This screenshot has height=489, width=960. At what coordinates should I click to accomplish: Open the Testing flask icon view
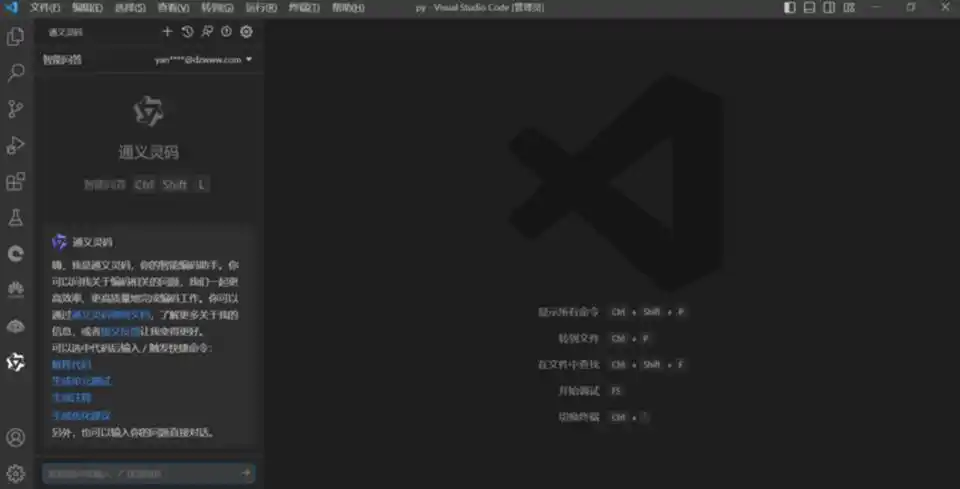(x=16, y=217)
